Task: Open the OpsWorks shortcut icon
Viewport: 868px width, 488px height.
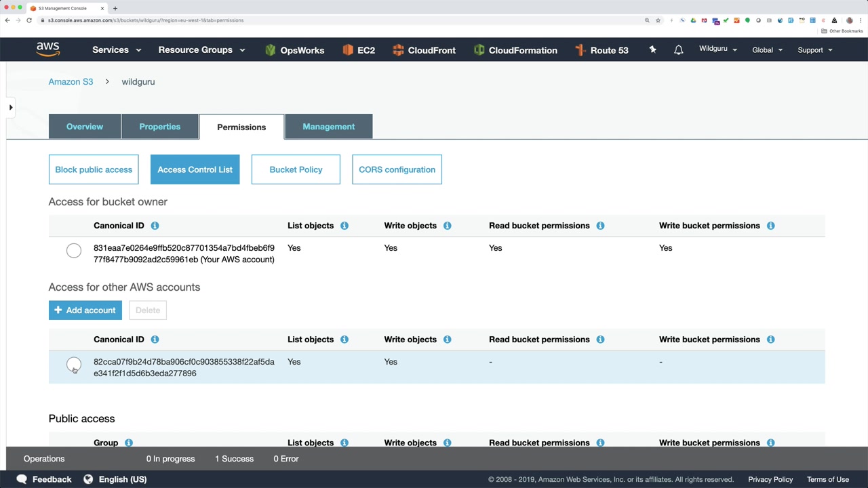Action: pyautogui.click(x=270, y=50)
